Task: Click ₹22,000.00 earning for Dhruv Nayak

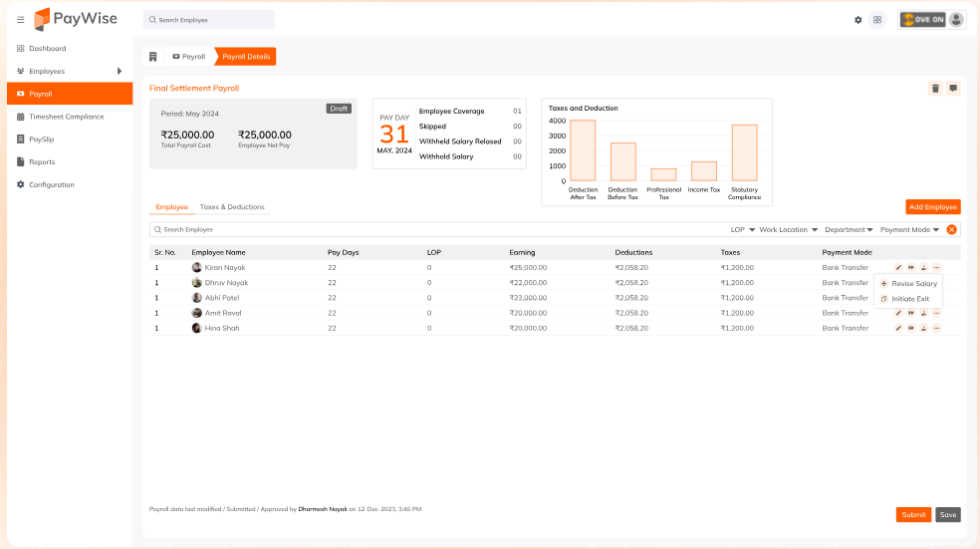Action: [528, 283]
